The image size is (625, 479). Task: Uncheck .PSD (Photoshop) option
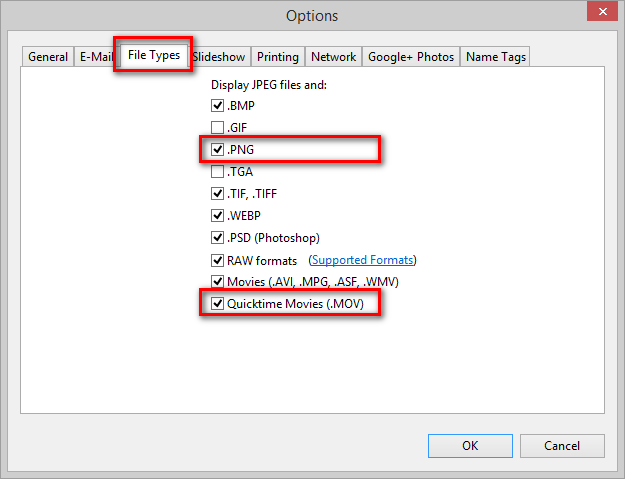[x=217, y=238]
